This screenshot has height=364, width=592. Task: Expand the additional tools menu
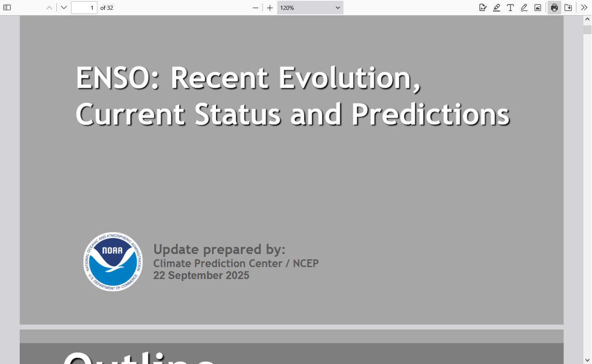[x=584, y=7]
